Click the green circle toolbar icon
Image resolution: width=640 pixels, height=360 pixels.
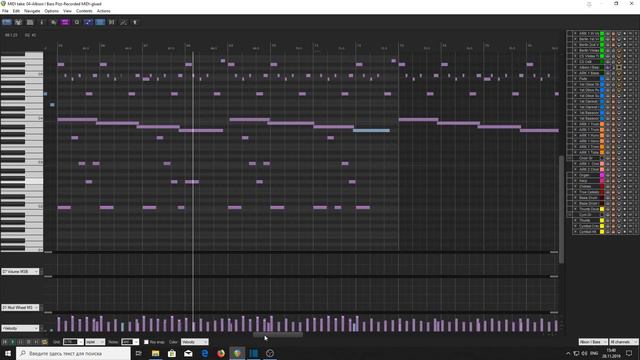click(x=77, y=22)
